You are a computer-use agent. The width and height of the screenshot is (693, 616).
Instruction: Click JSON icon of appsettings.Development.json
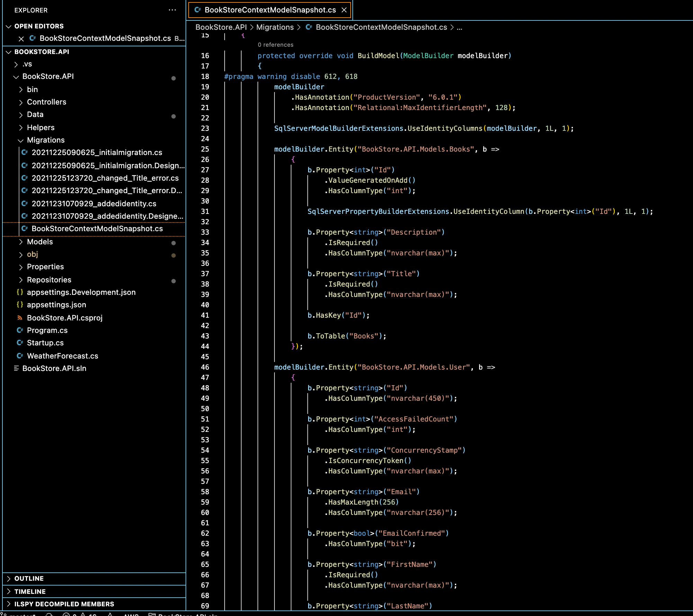click(x=20, y=292)
